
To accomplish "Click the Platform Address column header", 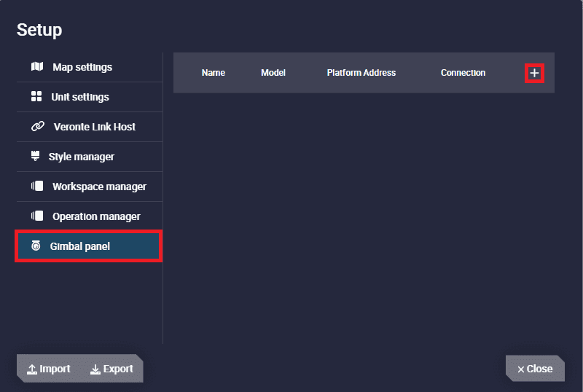I will coord(361,73).
